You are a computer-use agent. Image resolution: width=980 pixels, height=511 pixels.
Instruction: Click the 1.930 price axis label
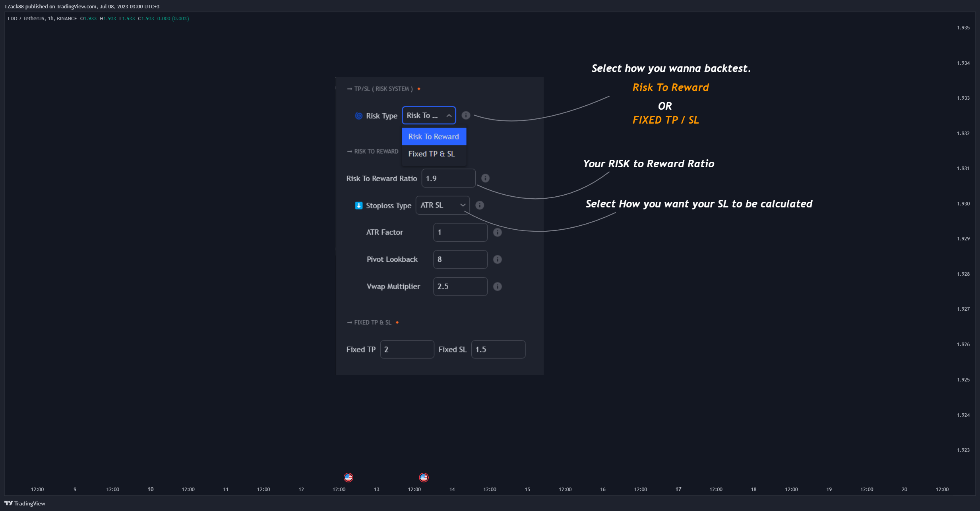(963, 203)
